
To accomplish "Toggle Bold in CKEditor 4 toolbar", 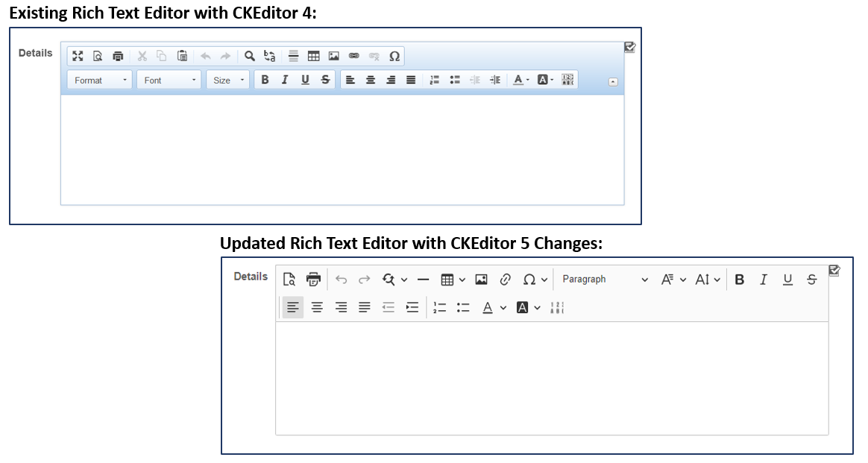I will 265,80.
